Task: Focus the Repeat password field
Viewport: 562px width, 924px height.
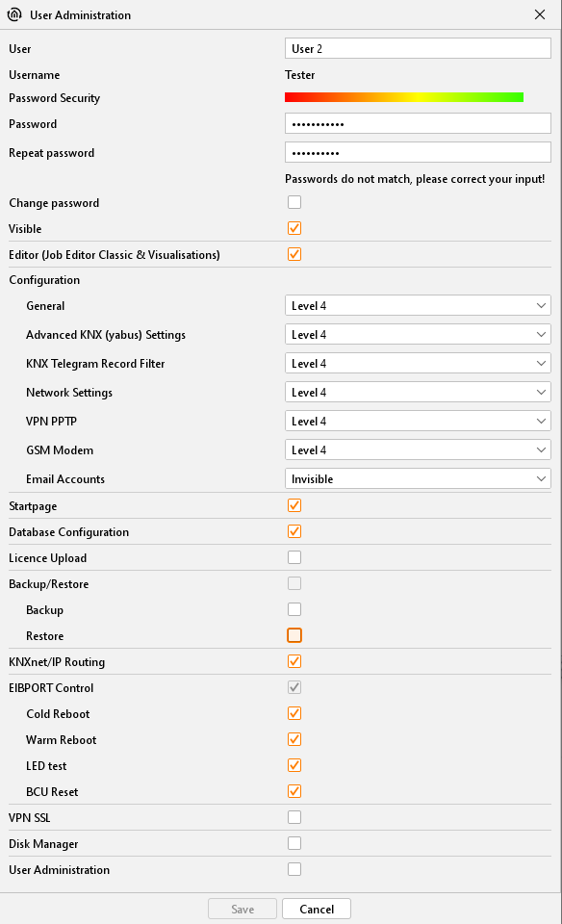Action: click(418, 152)
